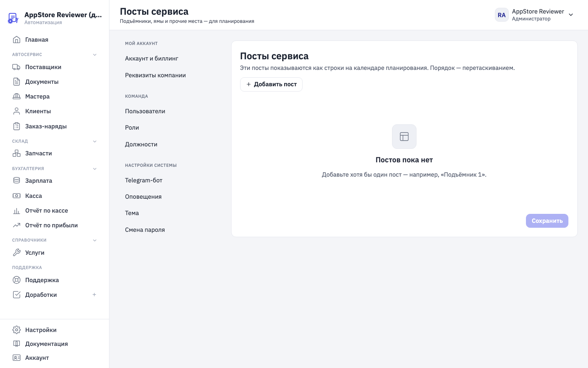Click the Аккаунт ID card icon
588x368 pixels.
click(16, 358)
